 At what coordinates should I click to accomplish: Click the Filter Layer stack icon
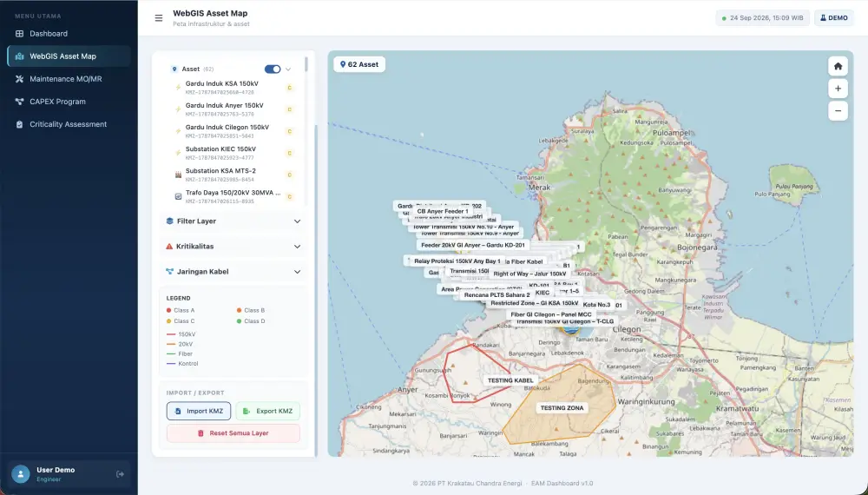[170, 221]
